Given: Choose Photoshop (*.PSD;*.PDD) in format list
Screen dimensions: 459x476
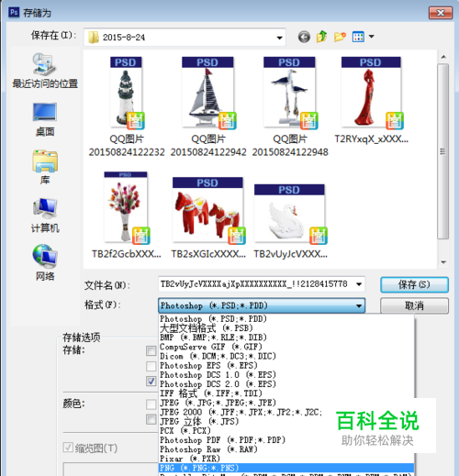Looking at the screenshot, I should click(286, 319).
